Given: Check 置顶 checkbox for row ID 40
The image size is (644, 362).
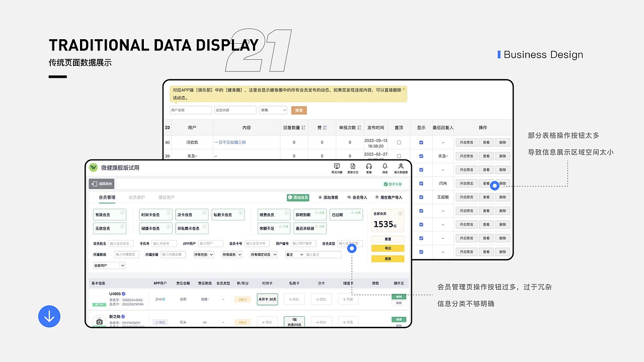Looking at the screenshot, I should coord(399,142).
